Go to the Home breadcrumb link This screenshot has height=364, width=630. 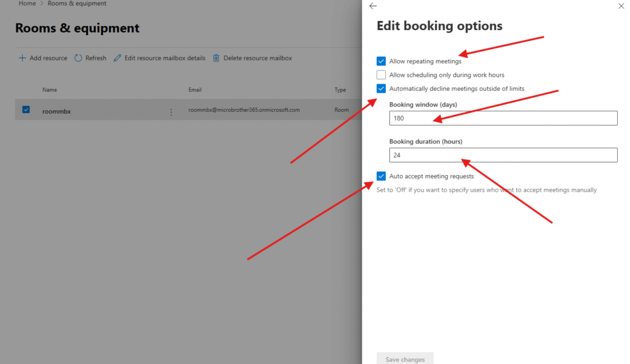click(x=27, y=4)
